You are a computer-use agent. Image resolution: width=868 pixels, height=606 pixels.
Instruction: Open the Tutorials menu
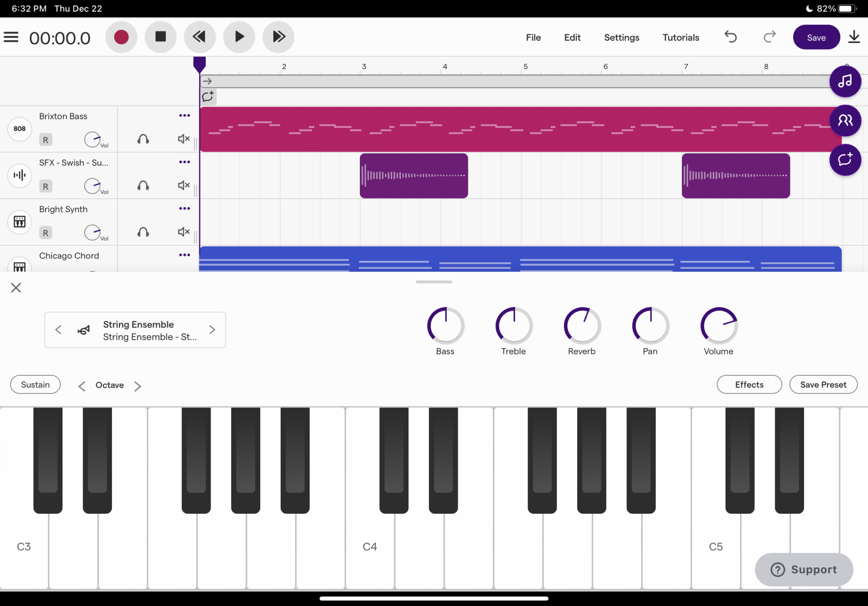point(680,37)
